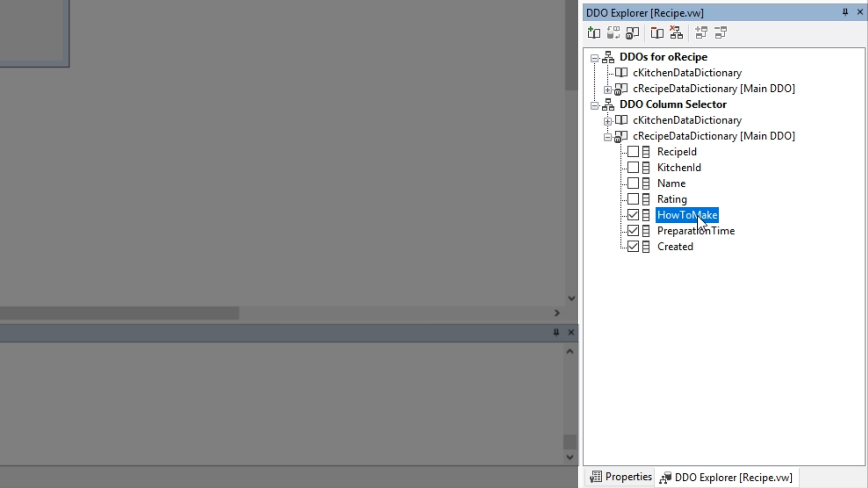The width and height of the screenshot is (868, 488).
Task: Select the PreparationTime column item
Action: 695,231
